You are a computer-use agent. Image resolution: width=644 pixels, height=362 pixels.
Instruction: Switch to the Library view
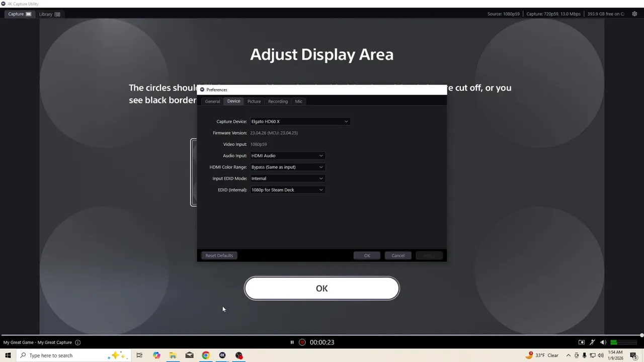coord(49,14)
